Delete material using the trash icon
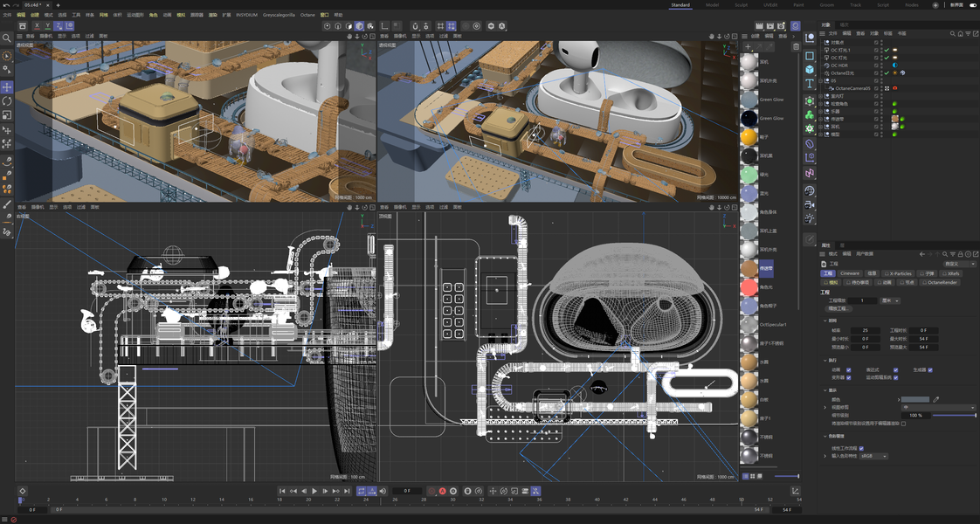 [796, 47]
